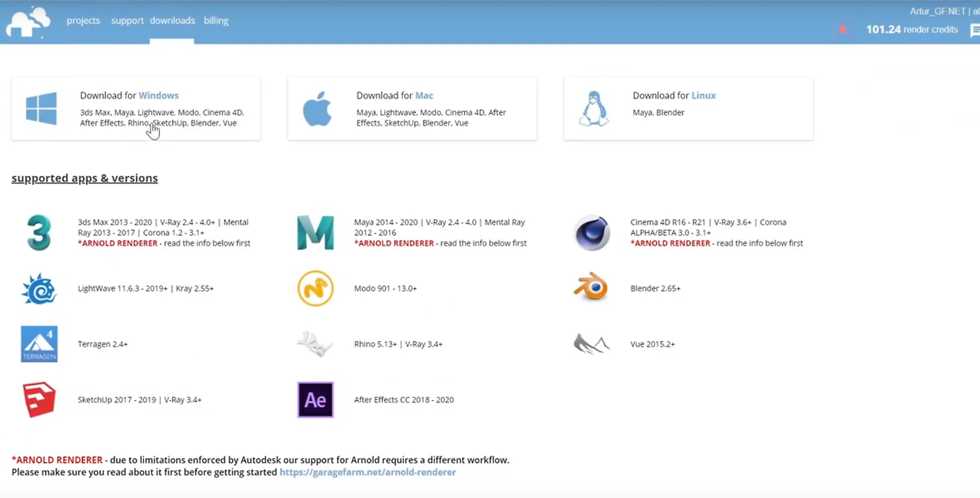Click the SketchUp icon
This screenshot has width=980, height=498.
(39, 399)
